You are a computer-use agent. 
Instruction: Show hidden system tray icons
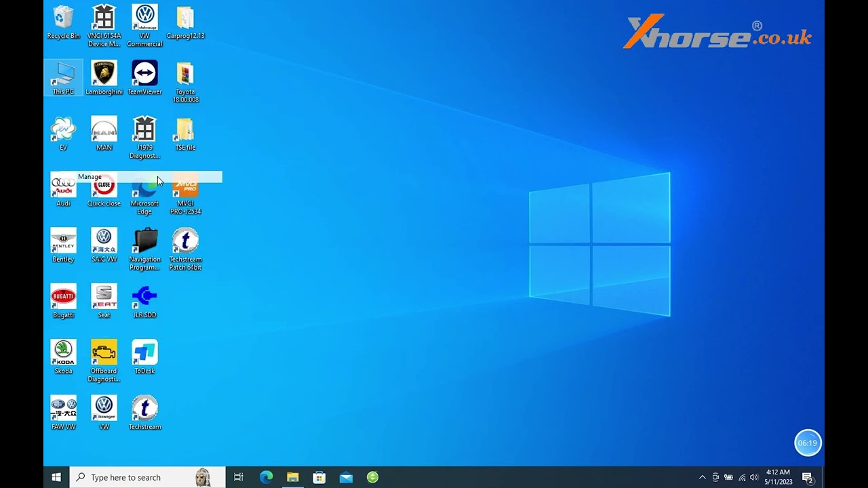(703, 477)
